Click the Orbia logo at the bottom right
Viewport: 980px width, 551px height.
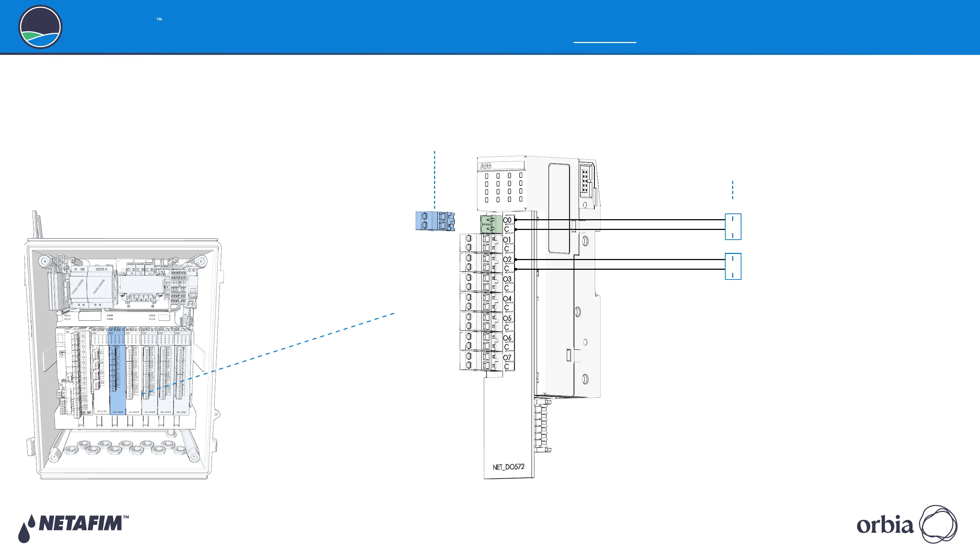[907, 524]
